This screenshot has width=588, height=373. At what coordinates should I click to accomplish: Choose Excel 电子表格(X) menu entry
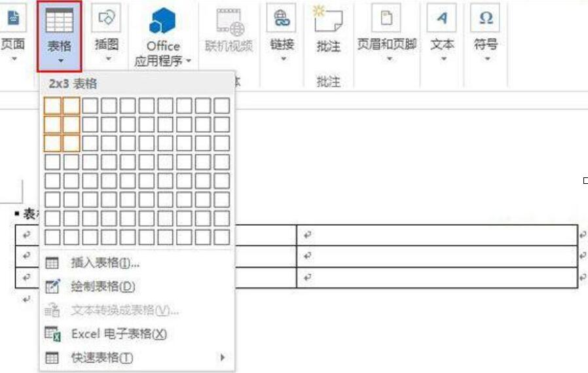[x=138, y=334]
